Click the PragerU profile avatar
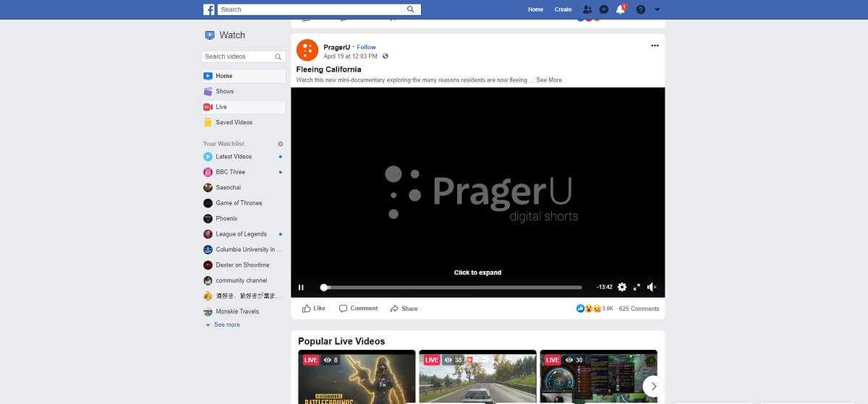Viewport: 868px width, 404px height. [307, 51]
